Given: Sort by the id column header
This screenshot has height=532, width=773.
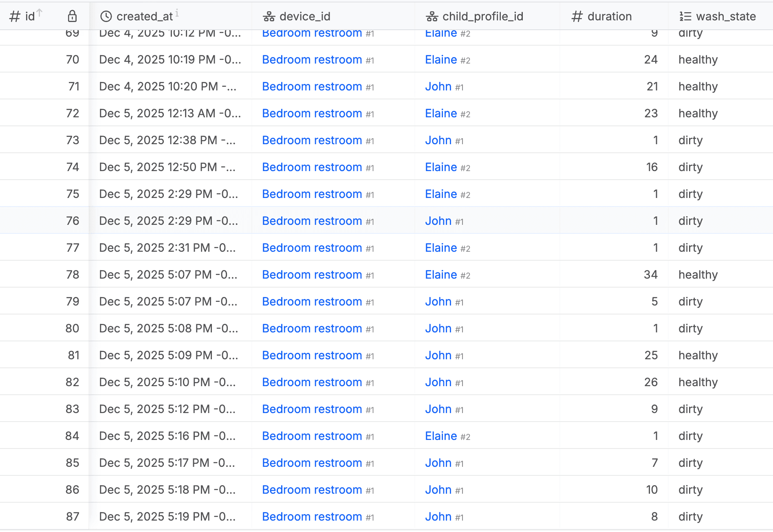Looking at the screenshot, I should pyautogui.click(x=44, y=16).
